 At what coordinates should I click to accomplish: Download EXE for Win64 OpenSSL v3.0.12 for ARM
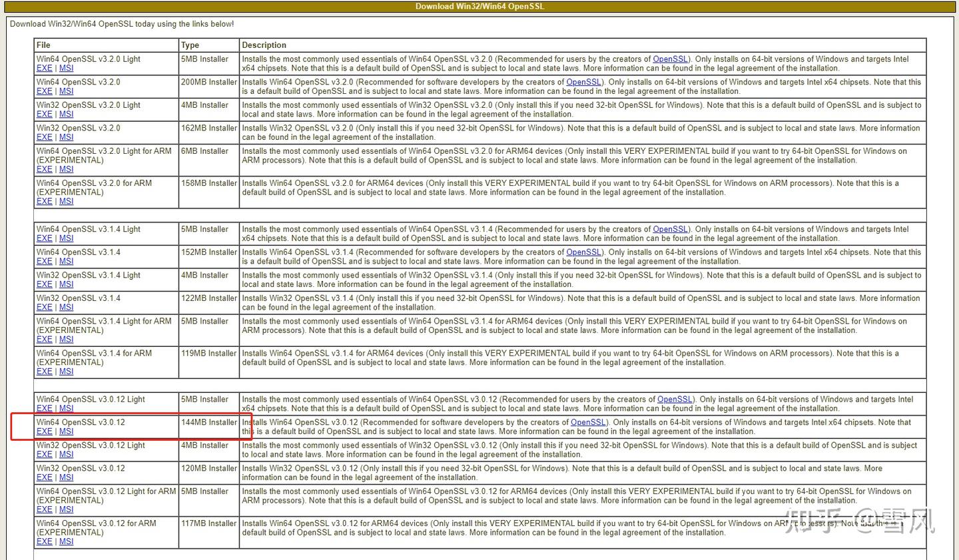point(44,541)
